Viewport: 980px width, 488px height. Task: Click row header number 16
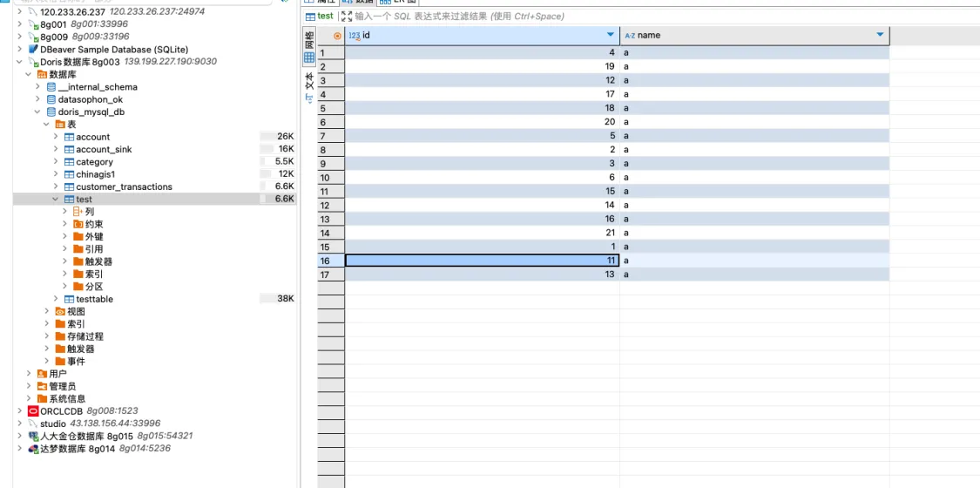click(331, 260)
